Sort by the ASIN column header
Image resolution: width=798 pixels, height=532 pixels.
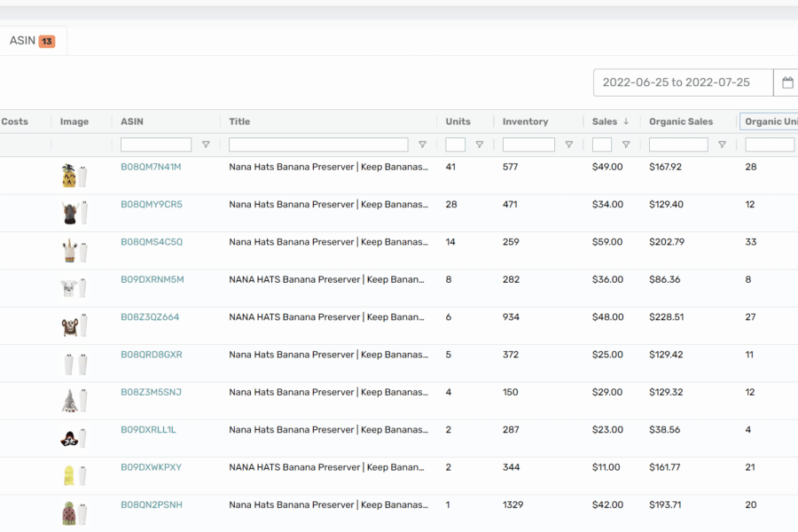132,121
